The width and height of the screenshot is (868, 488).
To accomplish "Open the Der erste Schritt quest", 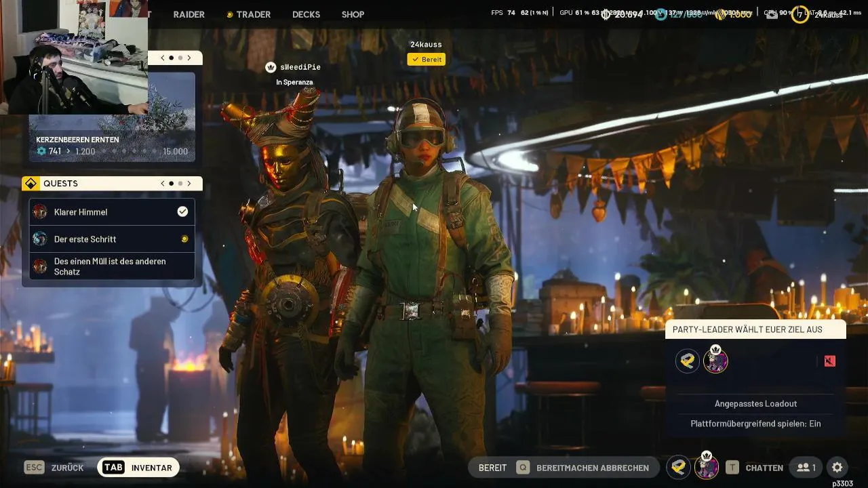I will (x=112, y=239).
